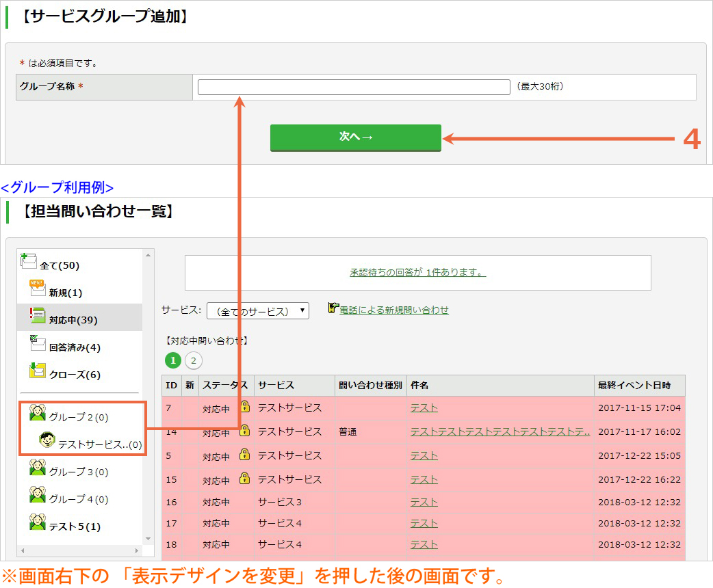Click the date 2017-12-22 16:22
The height and width of the screenshot is (588, 713).
[x=639, y=479]
